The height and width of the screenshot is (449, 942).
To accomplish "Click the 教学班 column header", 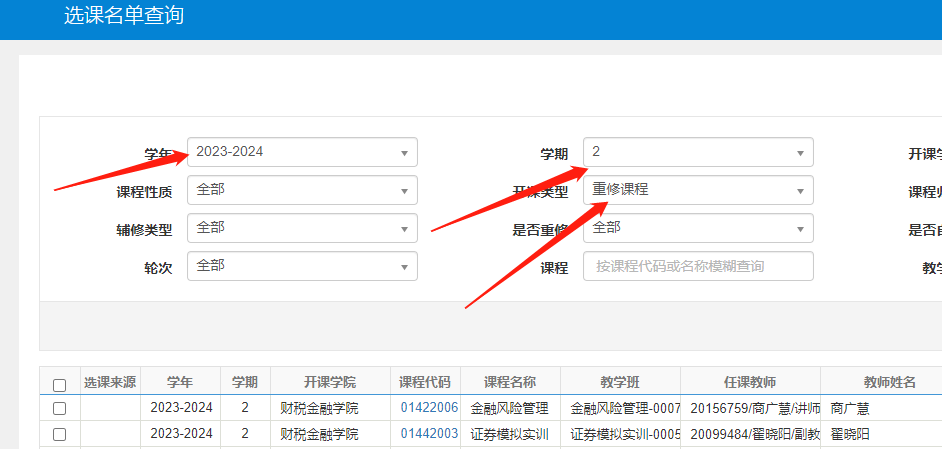I will point(620,382).
